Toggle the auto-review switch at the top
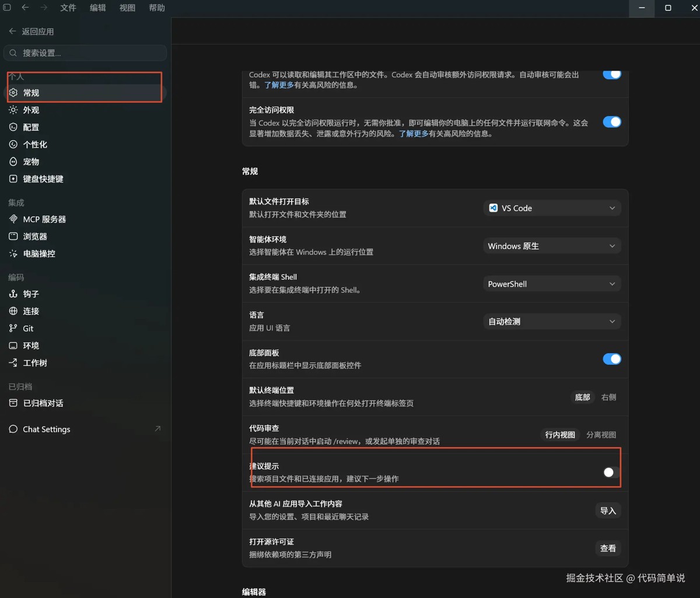The height and width of the screenshot is (598, 700). tap(612, 74)
